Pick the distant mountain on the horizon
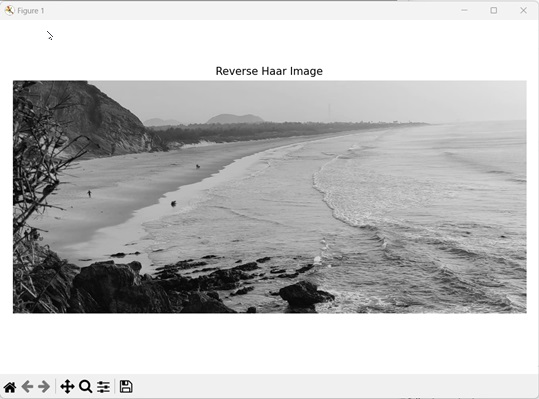 click(235, 119)
